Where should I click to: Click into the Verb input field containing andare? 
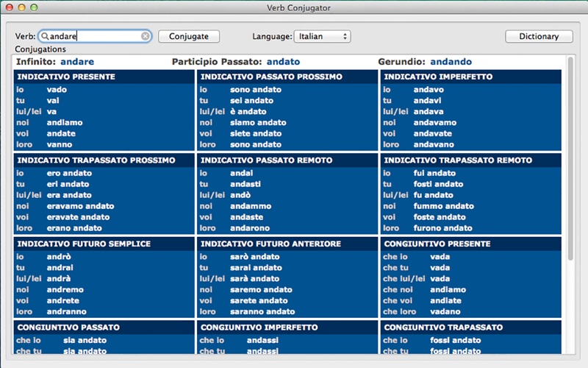pos(95,36)
